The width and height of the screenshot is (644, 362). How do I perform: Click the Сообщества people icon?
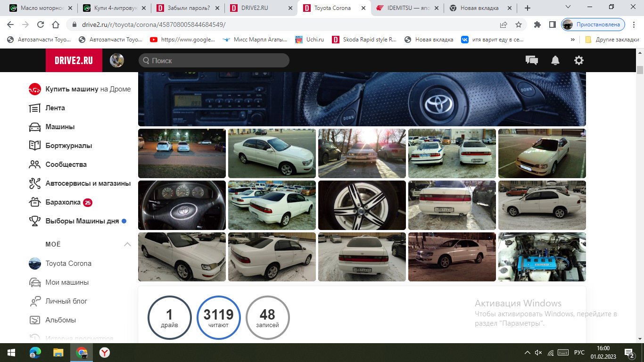34,165
